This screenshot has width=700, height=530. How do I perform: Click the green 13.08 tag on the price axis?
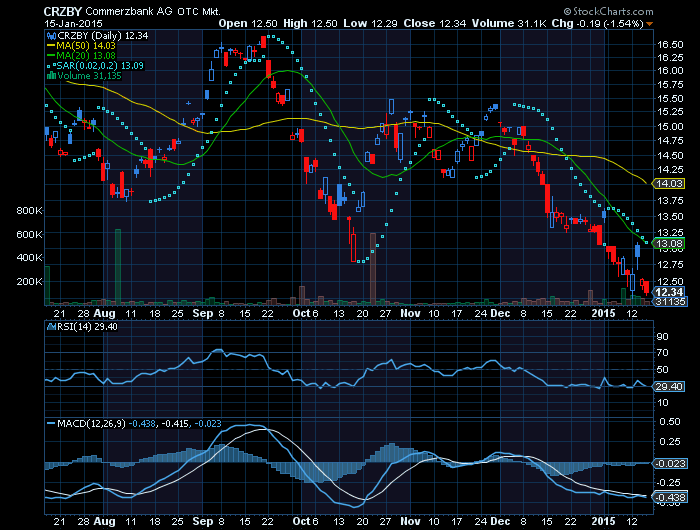668,244
